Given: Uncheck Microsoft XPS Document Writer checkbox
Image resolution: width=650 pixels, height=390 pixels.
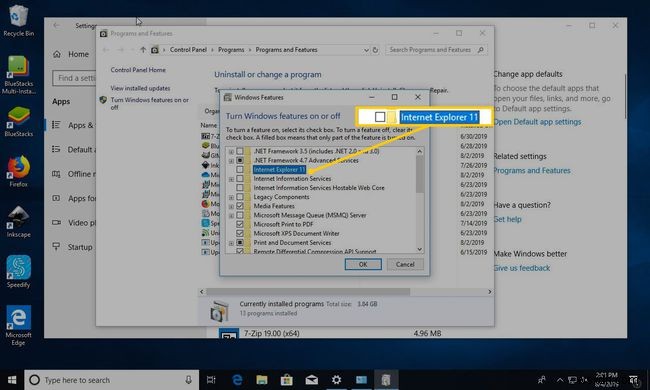Looking at the screenshot, I should pyautogui.click(x=240, y=233).
